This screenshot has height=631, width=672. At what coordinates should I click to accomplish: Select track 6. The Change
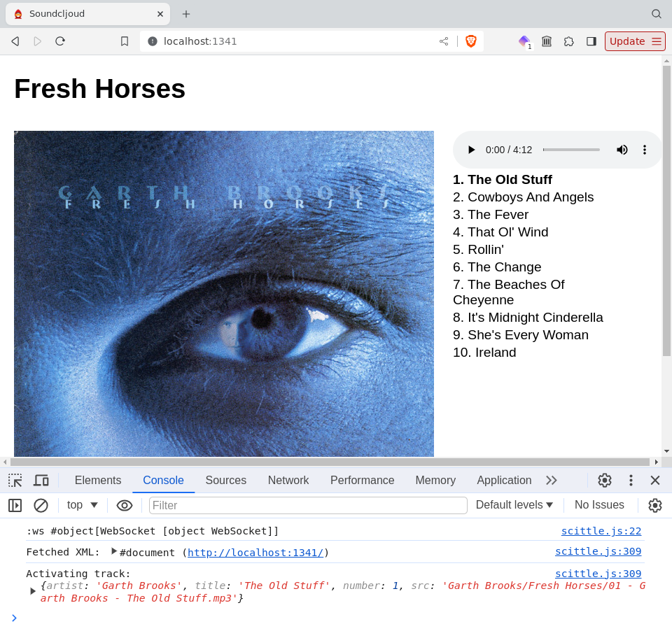pyautogui.click(x=497, y=267)
